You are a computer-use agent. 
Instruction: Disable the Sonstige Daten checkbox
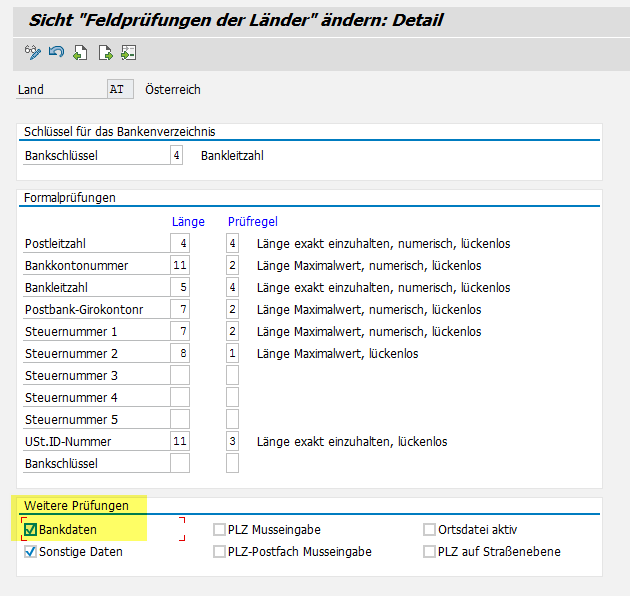pyautogui.click(x=30, y=552)
